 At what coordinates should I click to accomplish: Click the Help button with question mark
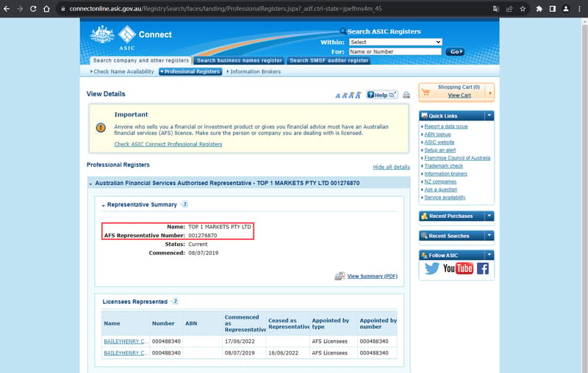point(381,95)
